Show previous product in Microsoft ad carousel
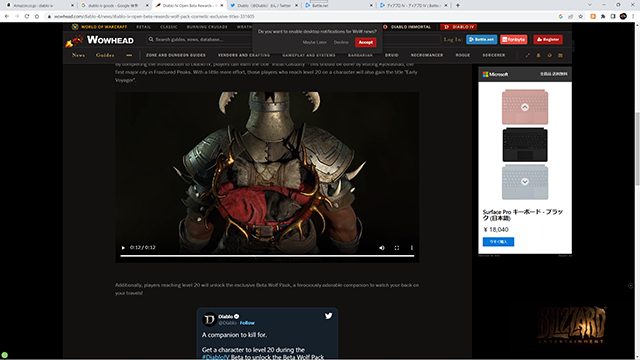This screenshot has height=360, width=640. (x=524, y=107)
